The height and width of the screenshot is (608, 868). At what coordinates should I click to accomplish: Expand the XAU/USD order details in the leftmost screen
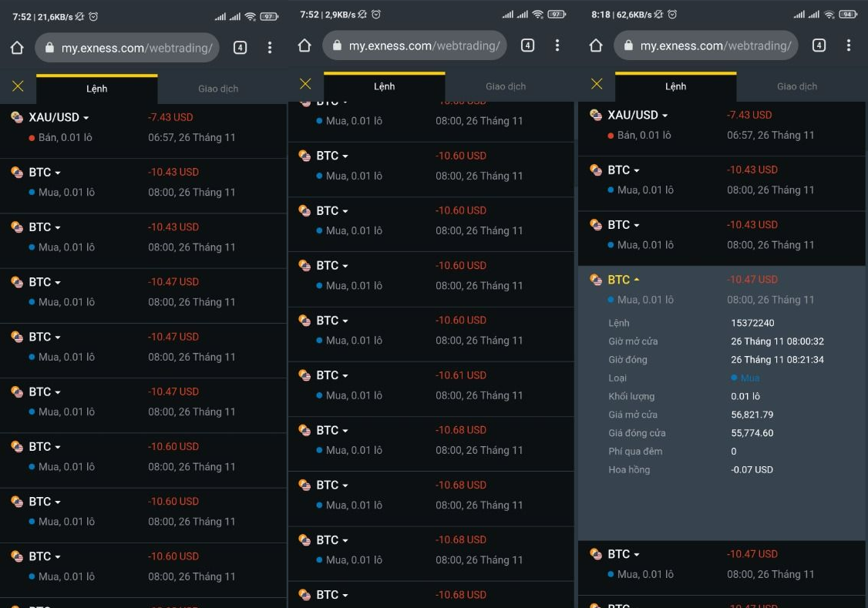[86, 118]
